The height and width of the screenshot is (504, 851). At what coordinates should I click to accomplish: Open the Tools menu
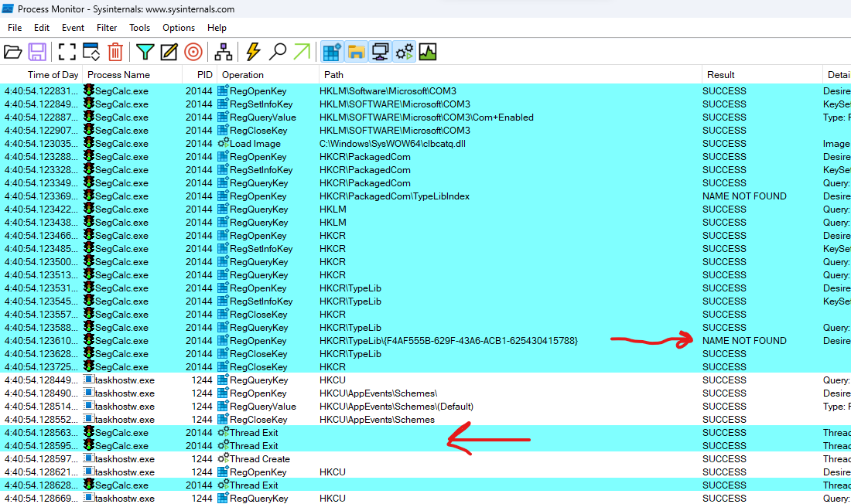139,28
